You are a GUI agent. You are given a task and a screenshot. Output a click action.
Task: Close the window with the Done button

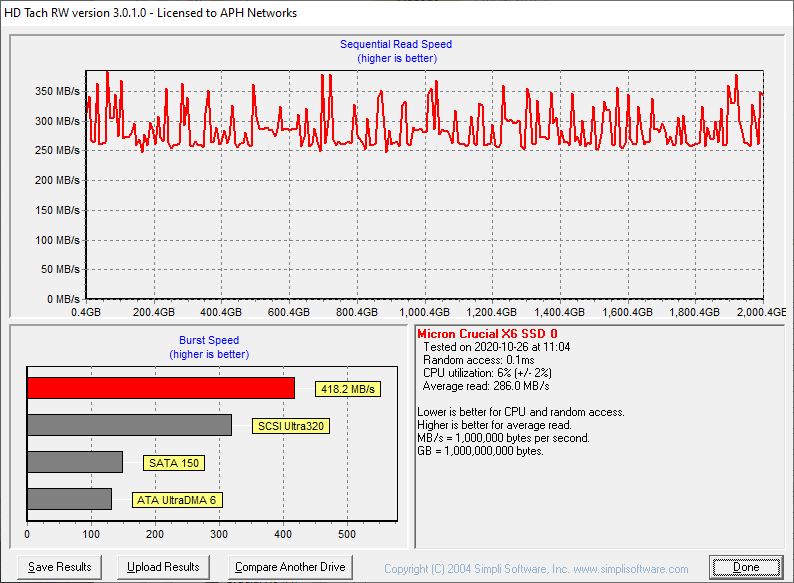point(746,567)
